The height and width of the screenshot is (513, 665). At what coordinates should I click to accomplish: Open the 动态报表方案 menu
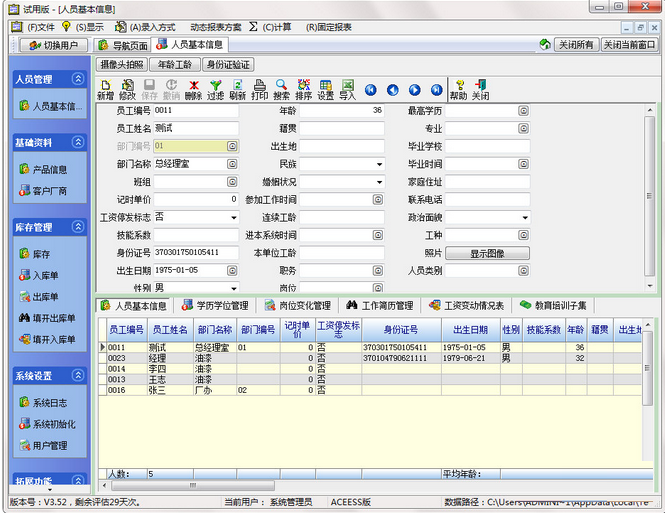(215, 27)
